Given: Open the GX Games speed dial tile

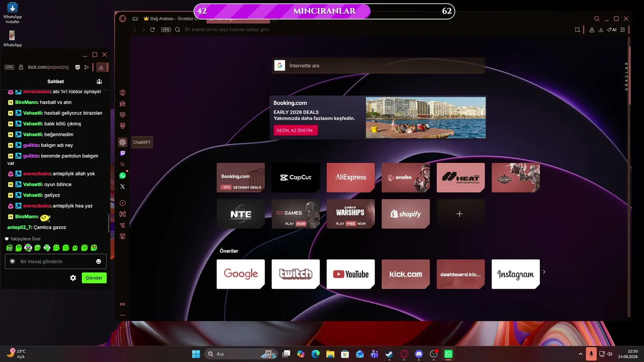Looking at the screenshot, I should pyautogui.click(x=296, y=214).
